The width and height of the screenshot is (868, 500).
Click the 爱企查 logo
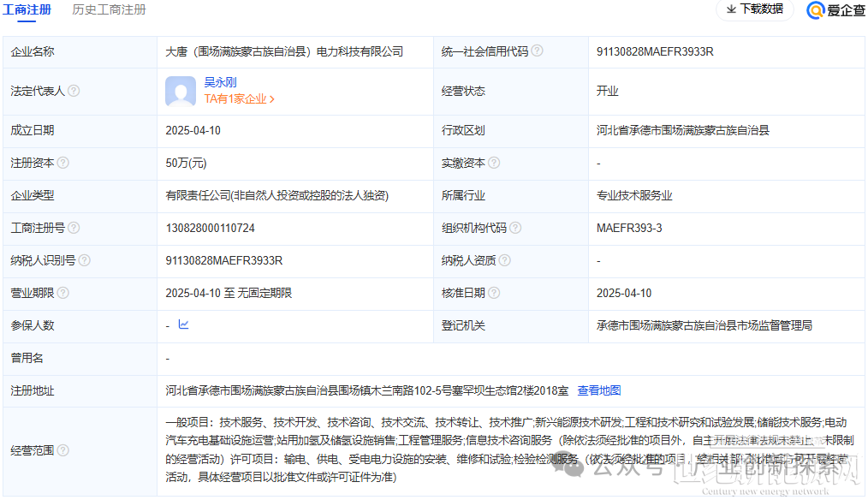coord(835,11)
